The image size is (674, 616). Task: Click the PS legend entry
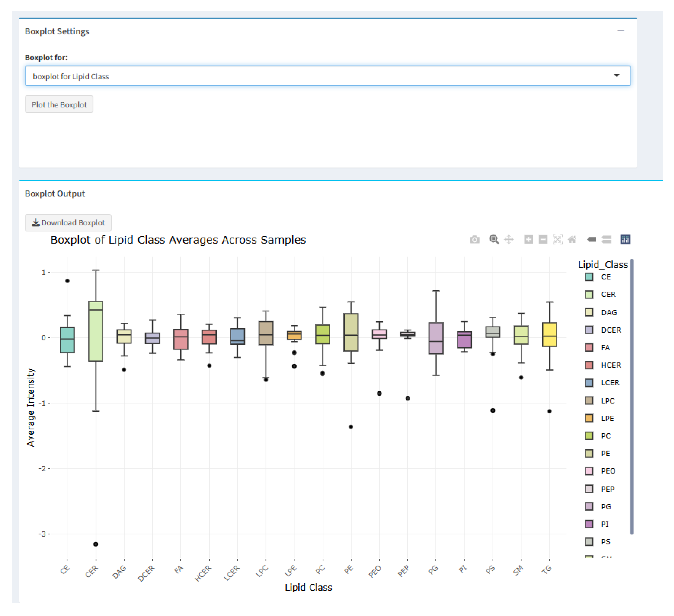pos(598,542)
